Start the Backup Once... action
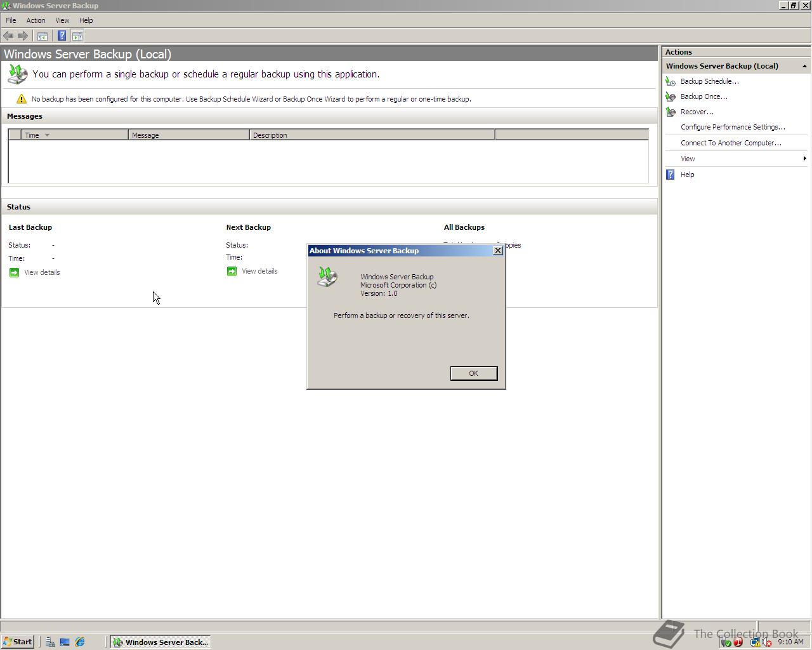Screen dimensions: 812x650 [704, 96]
